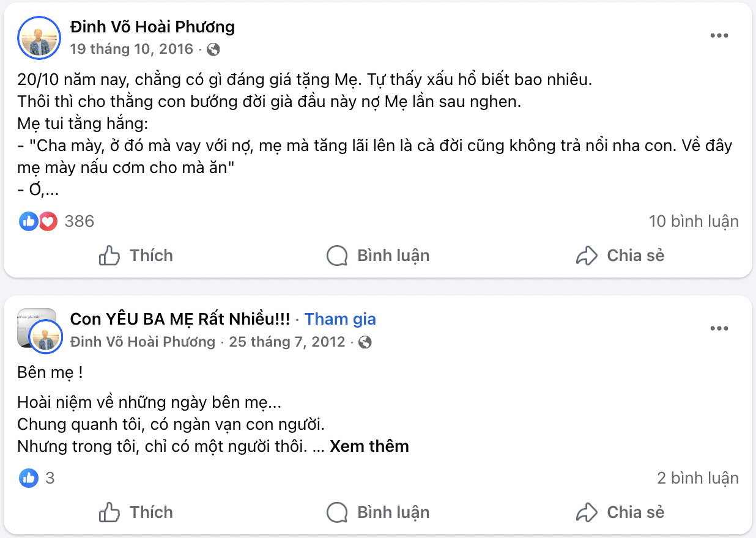
Task: Expand the post with Xem thêm
Action: (x=368, y=446)
